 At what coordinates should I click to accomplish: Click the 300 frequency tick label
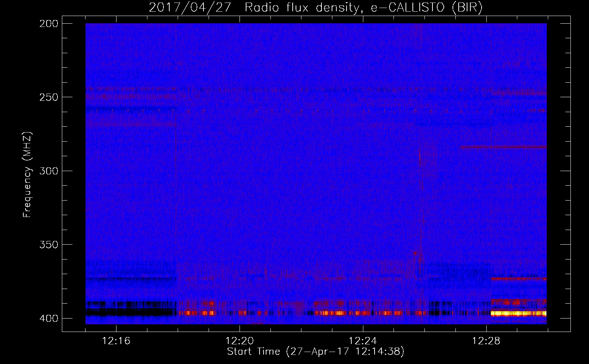coord(49,171)
